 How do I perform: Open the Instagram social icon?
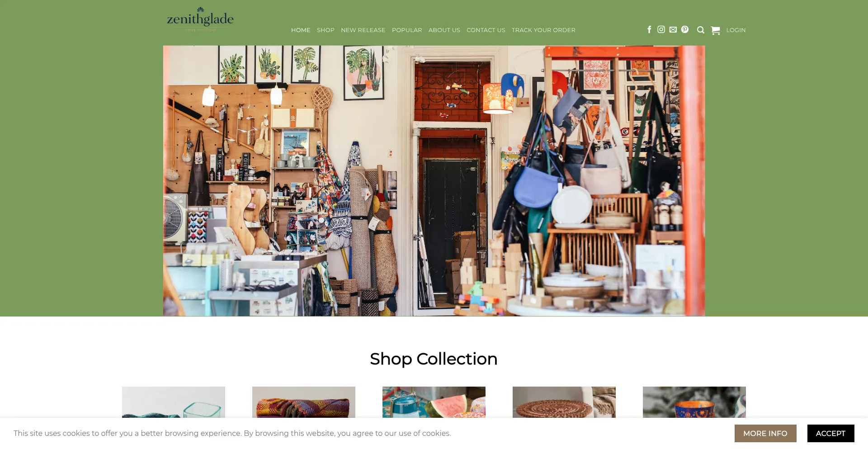coord(661,29)
